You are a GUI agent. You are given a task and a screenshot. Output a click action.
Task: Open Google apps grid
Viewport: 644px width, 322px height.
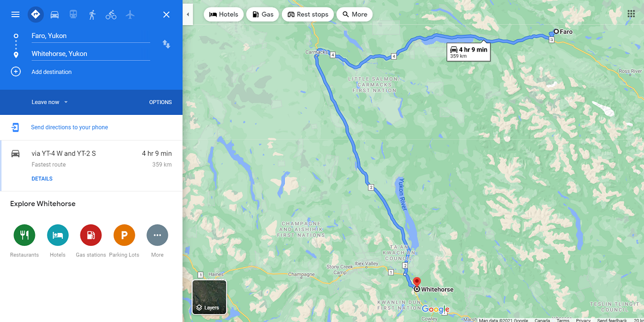coord(631,14)
